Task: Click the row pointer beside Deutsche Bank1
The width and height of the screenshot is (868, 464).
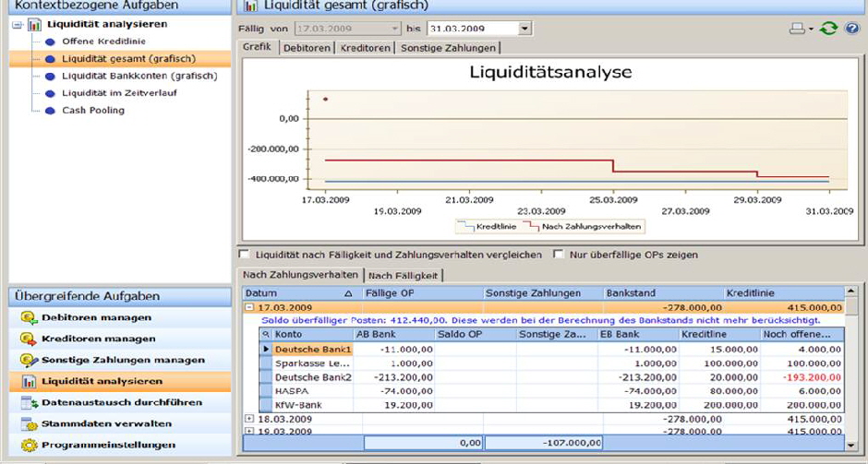Action: (266, 349)
